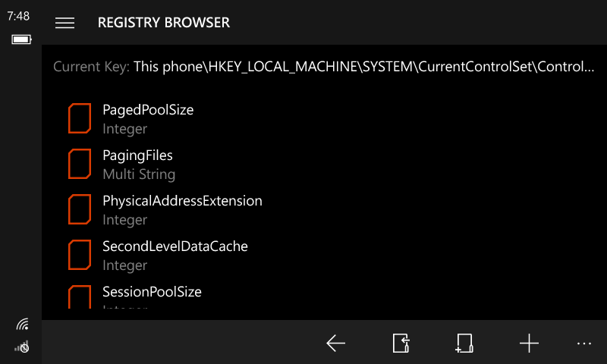Click the PhysicalAddressExtension value icon
This screenshot has height=364, width=607.
80,210
